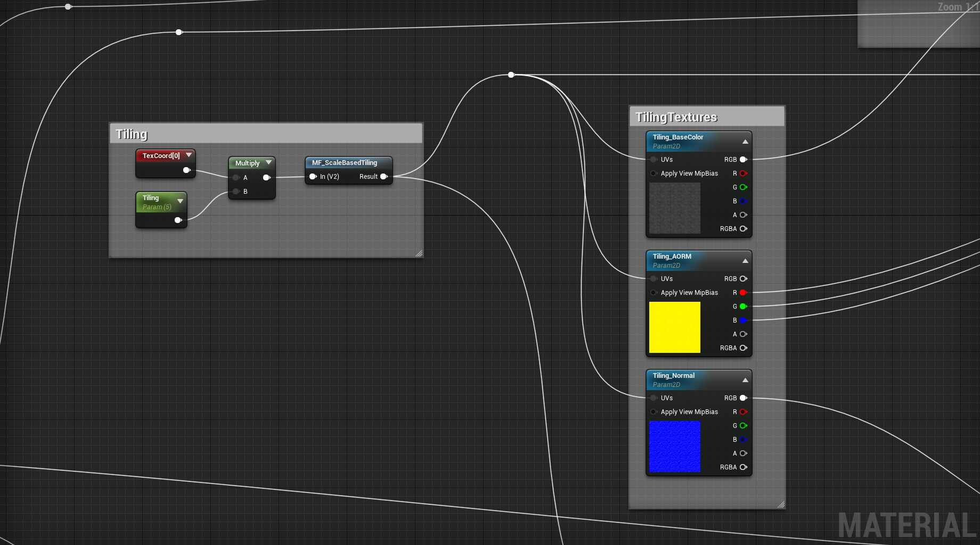Open the Multiply node dropdown arrow
980x545 pixels.
[269, 162]
